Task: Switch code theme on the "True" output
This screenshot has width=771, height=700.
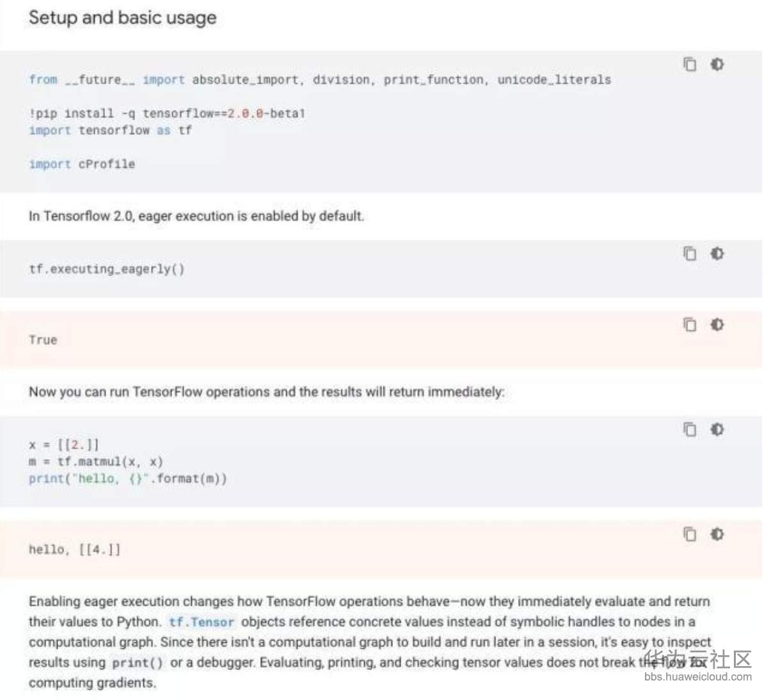Action: click(717, 325)
